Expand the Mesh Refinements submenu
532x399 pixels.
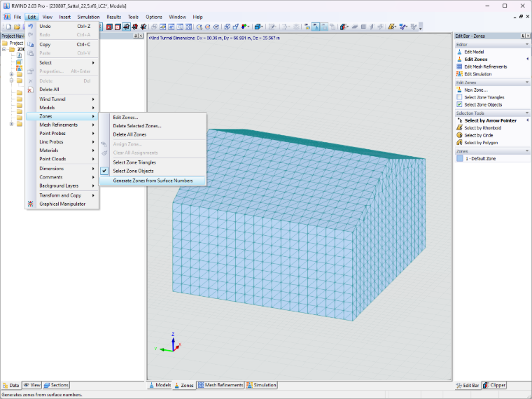(62, 125)
